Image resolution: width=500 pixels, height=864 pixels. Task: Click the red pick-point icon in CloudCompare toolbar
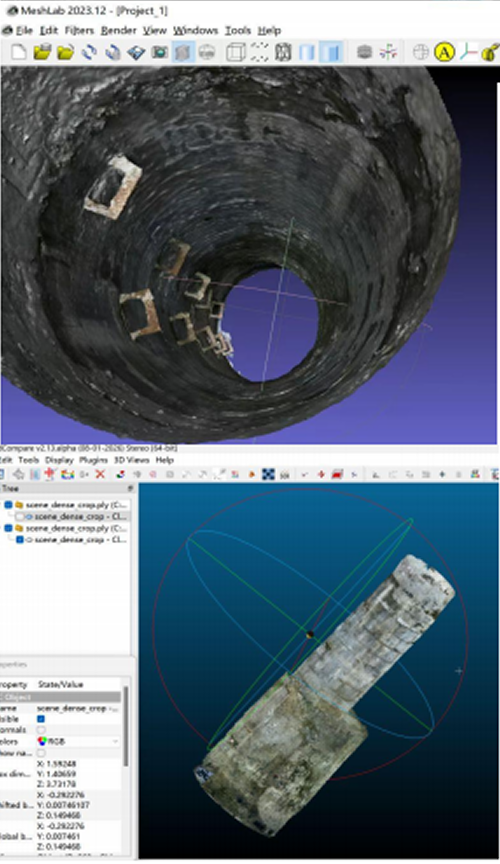point(50,474)
